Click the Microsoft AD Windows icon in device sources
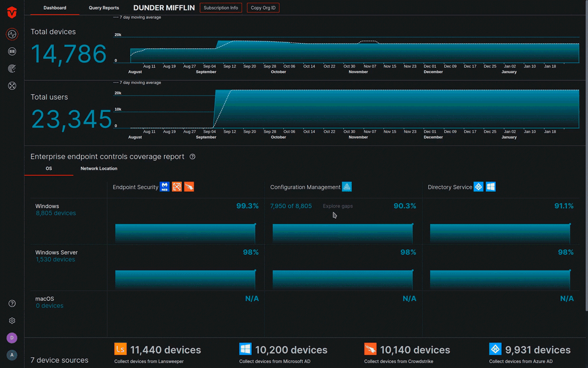The width and height of the screenshot is (588, 368). click(x=245, y=349)
